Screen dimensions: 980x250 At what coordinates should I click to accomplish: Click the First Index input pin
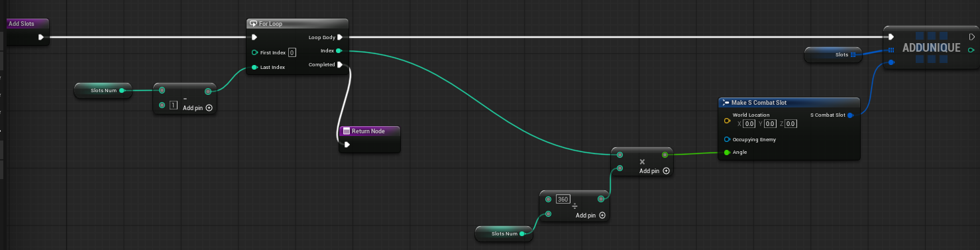(x=254, y=52)
